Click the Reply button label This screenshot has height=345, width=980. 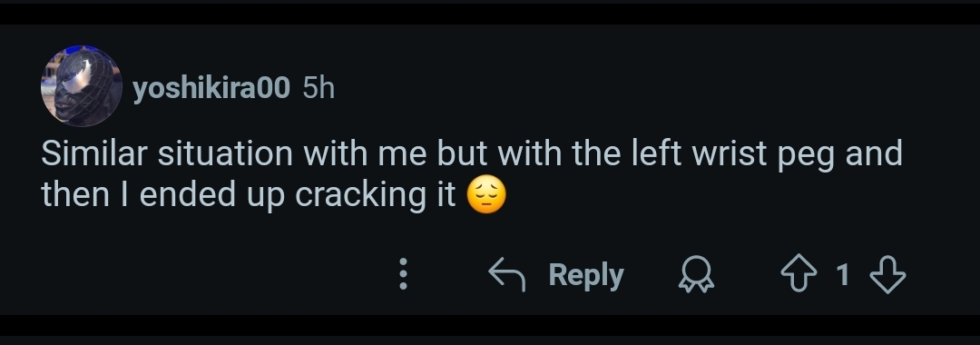click(586, 274)
